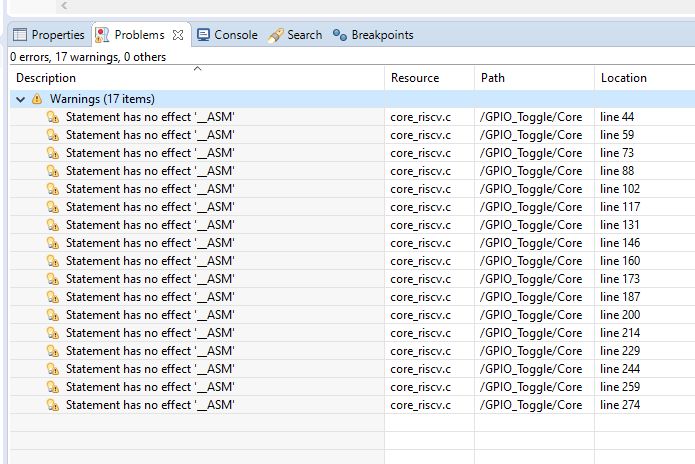Click the yellow warning triangle beside Warnings group
Viewport: 695px width, 464px height.
click(37, 99)
